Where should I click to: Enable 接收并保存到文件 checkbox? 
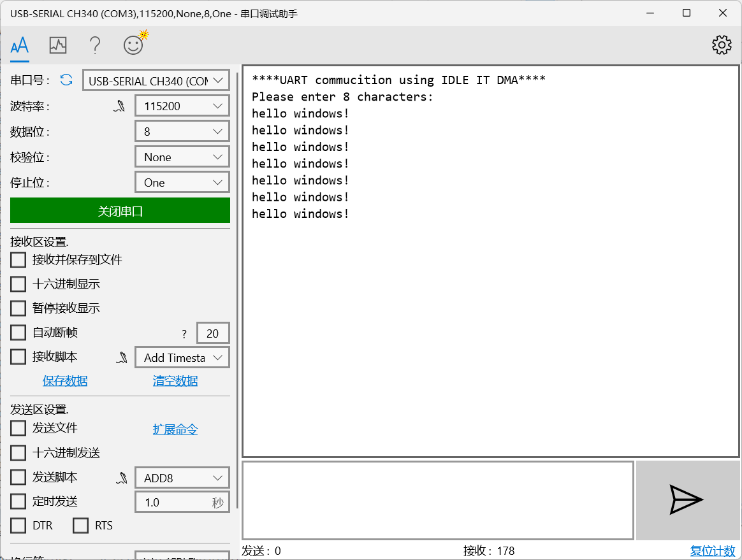(18, 260)
